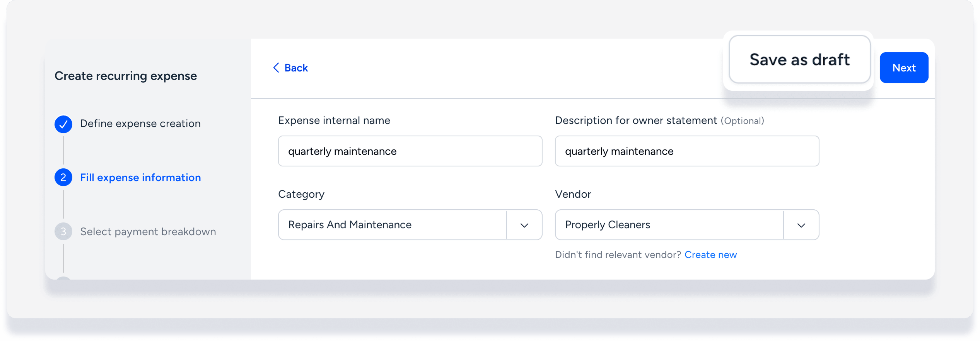Follow the Create new vendor link
The height and width of the screenshot is (341, 980).
click(x=710, y=255)
